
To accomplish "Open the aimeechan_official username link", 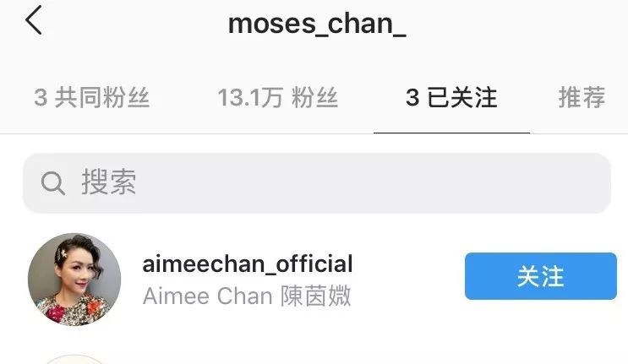I will (x=248, y=264).
